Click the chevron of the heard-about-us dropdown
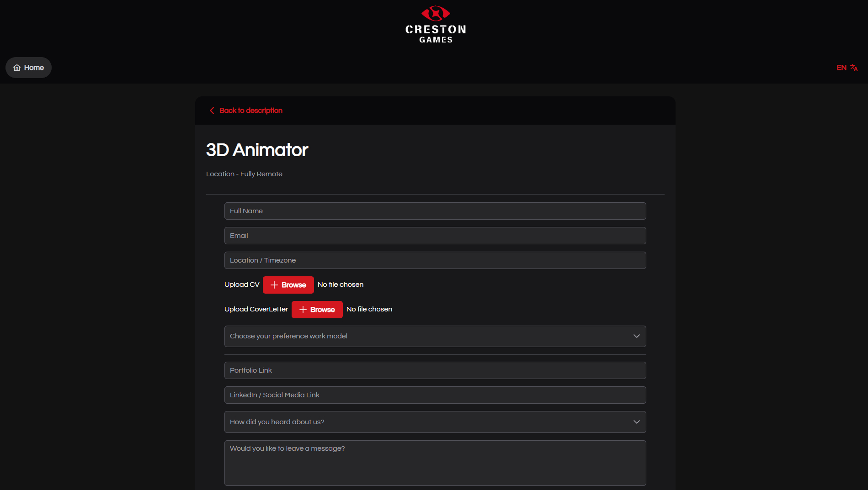 (x=636, y=422)
